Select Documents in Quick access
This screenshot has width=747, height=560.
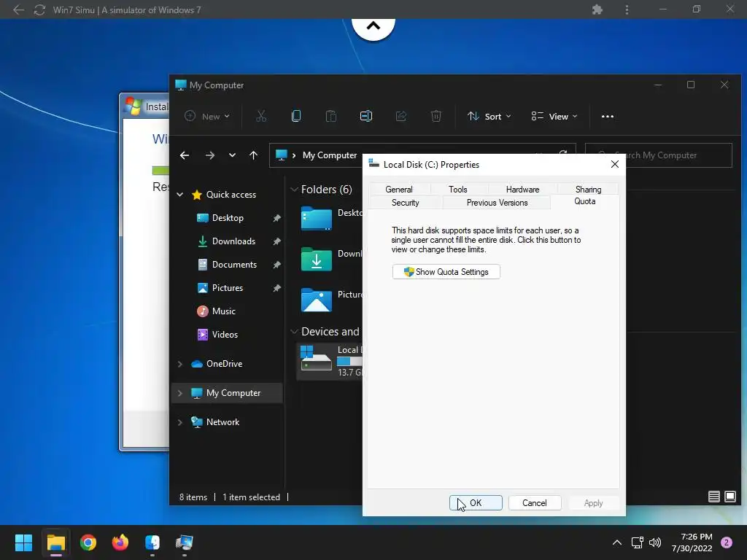tap(234, 264)
